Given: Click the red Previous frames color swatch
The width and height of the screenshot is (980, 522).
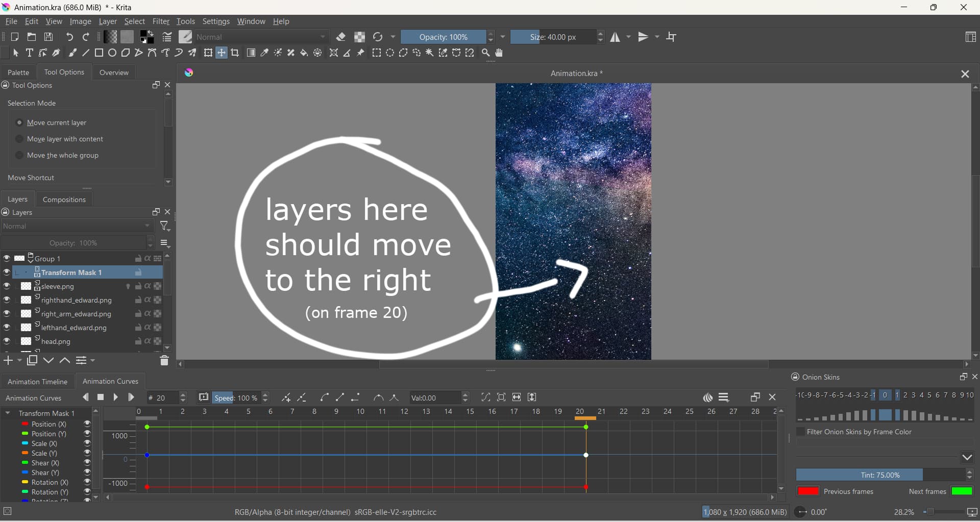Looking at the screenshot, I should click(x=808, y=491).
